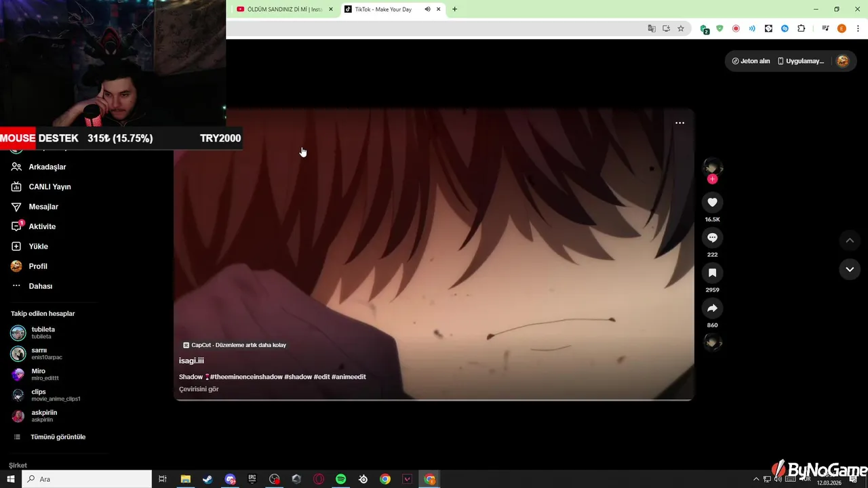Image resolution: width=868 pixels, height=488 pixels.
Task: Click Çevirisini gör to translate the caption
Action: (x=199, y=389)
